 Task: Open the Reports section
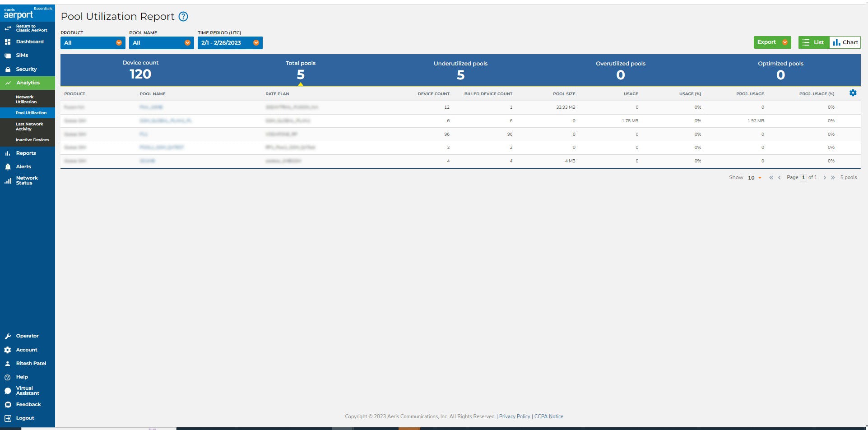[x=26, y=153]
